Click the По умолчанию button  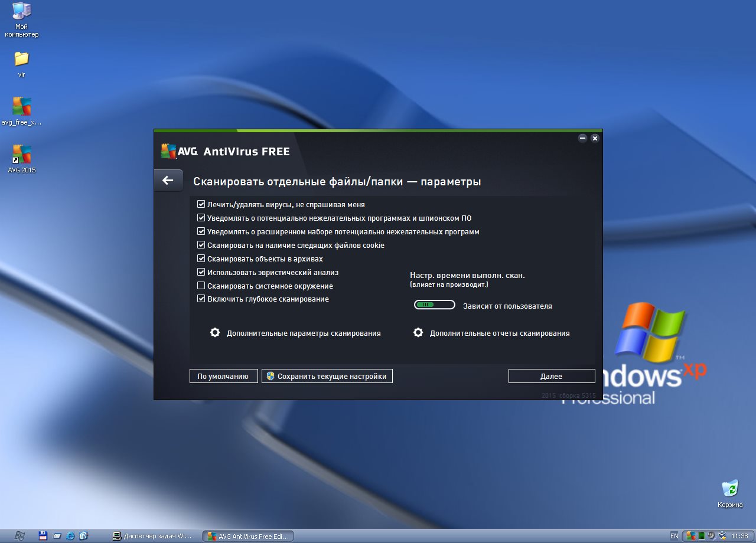(223, 376)
